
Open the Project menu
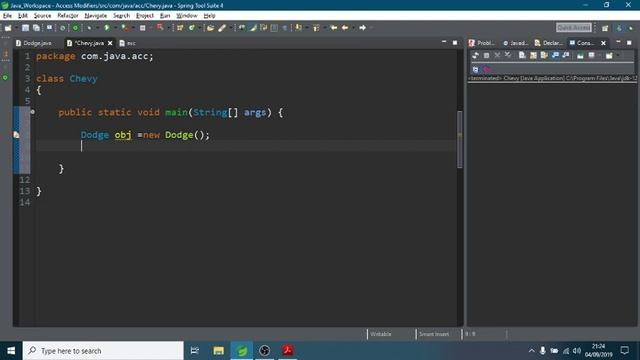coord(144,16)
